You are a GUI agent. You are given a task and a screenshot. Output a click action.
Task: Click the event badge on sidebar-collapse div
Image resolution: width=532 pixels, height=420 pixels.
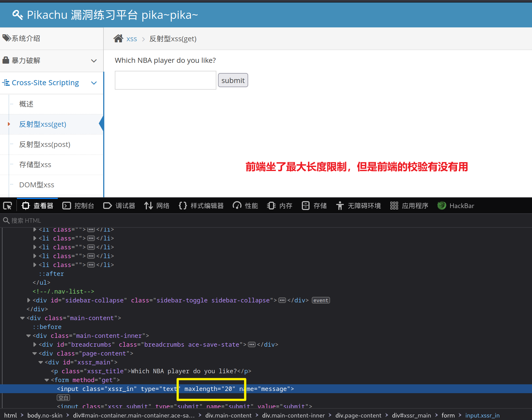coord(321,300)
